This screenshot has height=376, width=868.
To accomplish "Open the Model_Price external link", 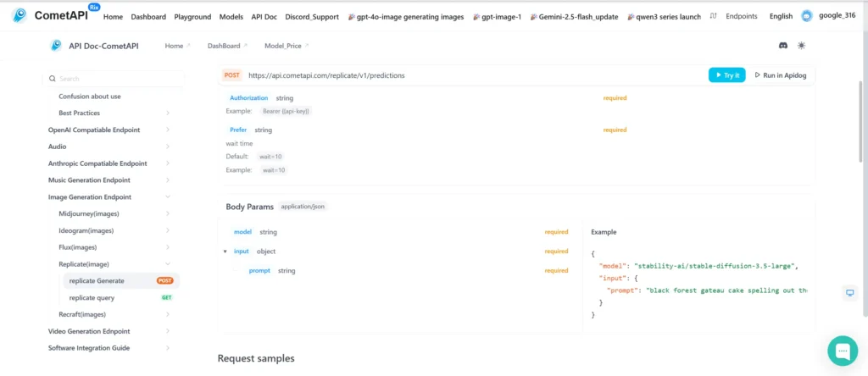I will click(x=287, y=46).
